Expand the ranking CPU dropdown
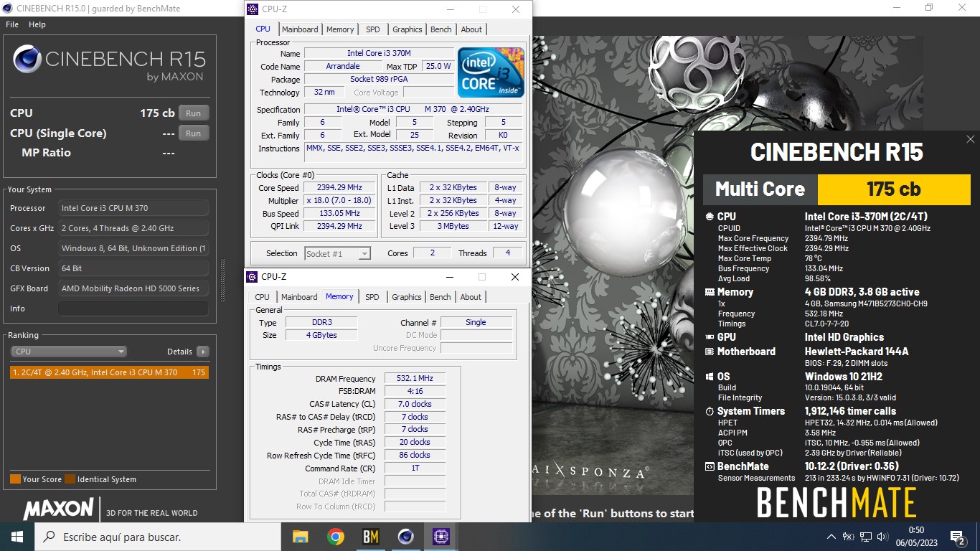This screenshot has width=980, height=551. [x=69, y=352]
